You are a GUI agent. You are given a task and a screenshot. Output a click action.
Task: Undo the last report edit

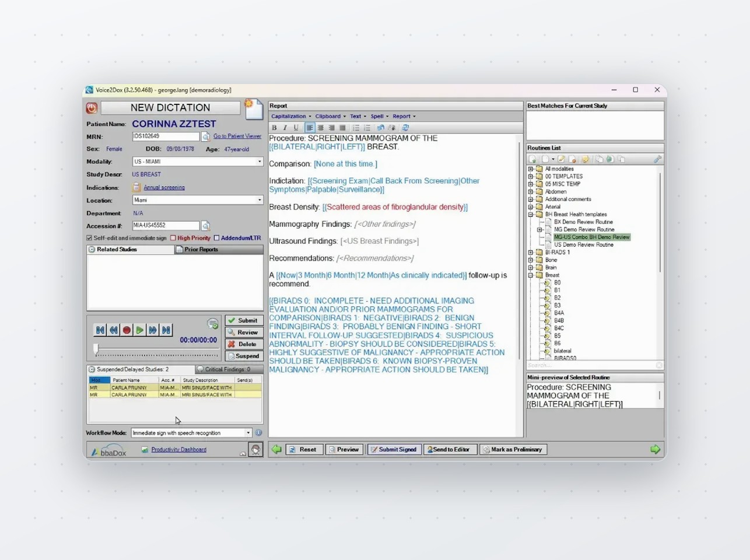coord(381,128)
